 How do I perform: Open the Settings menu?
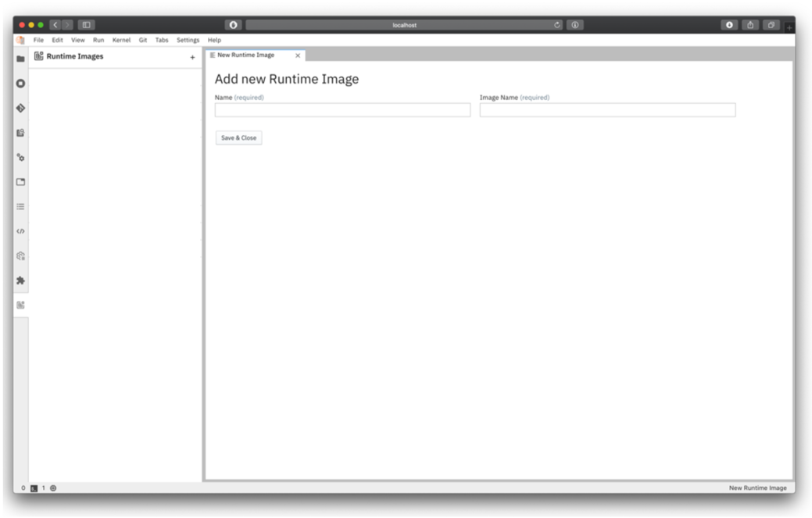click(x=185, y=39)
